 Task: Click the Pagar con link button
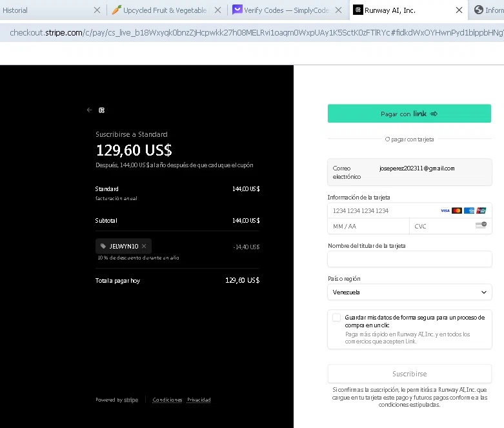[409, 114]
